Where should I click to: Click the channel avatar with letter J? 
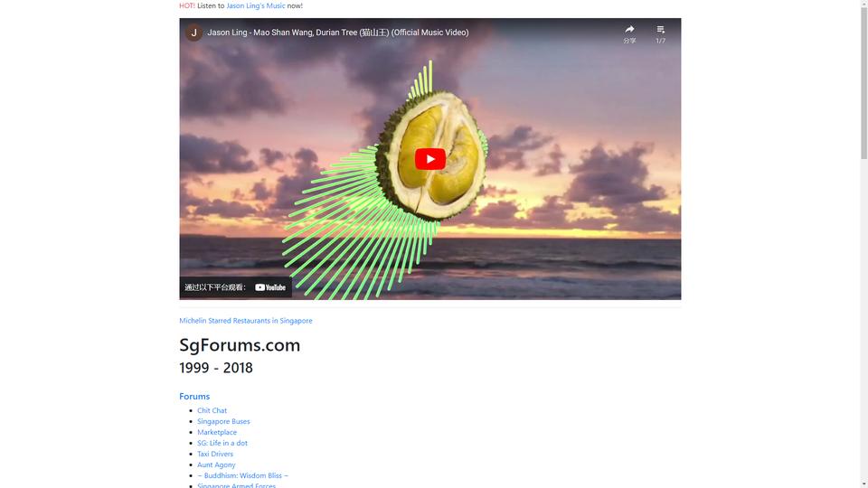tap(193, 33)
